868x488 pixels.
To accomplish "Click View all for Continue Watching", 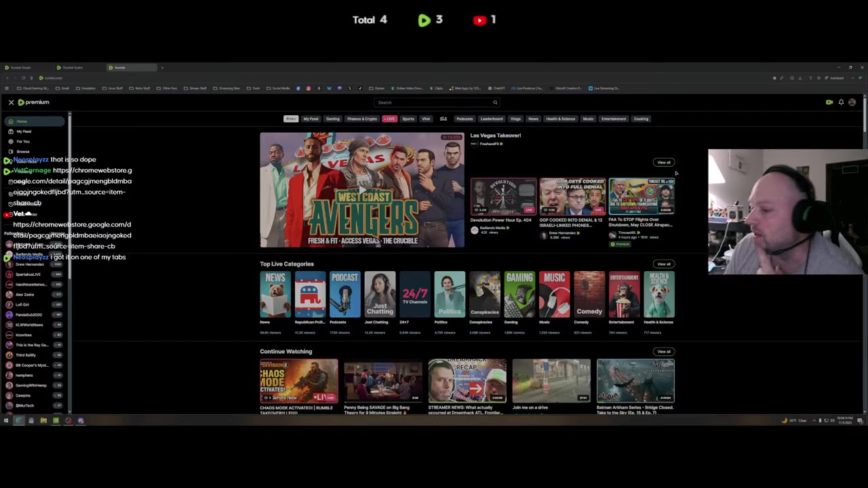I will [663, 352].
